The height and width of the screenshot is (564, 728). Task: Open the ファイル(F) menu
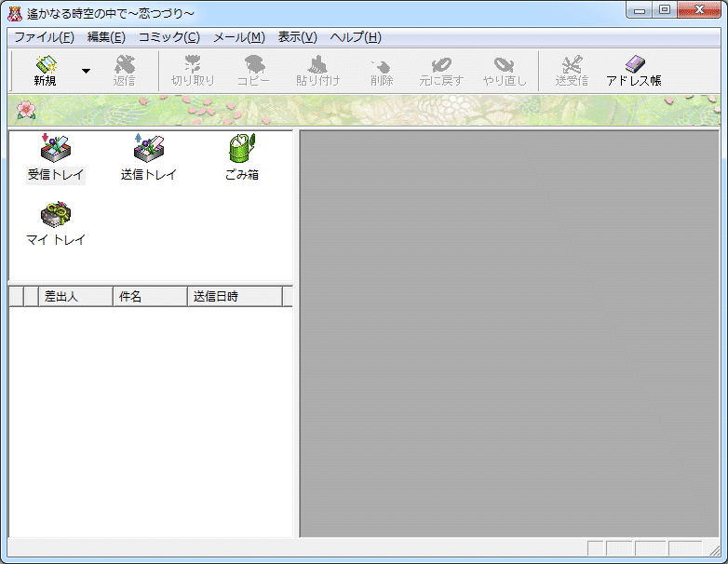click(44, 37)
